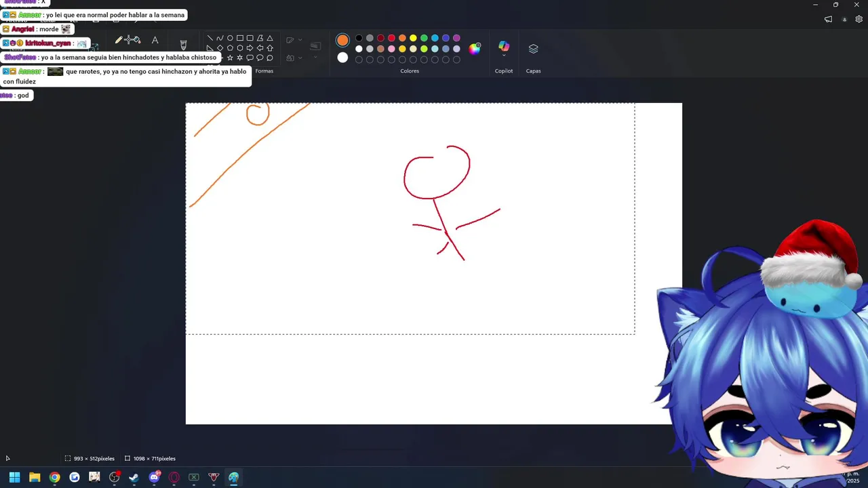
Task: Open the account profile icon
Action: coord(844,20)
